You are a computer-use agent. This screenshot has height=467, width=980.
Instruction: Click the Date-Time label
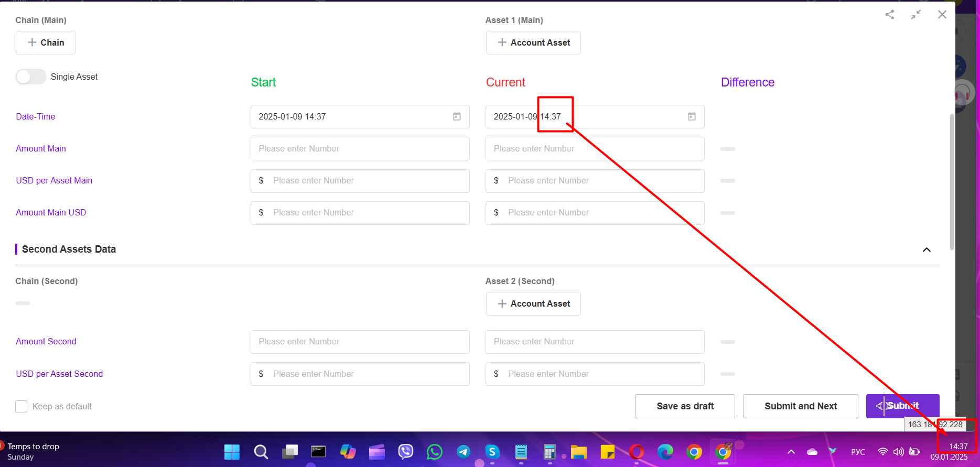[36, 116]
